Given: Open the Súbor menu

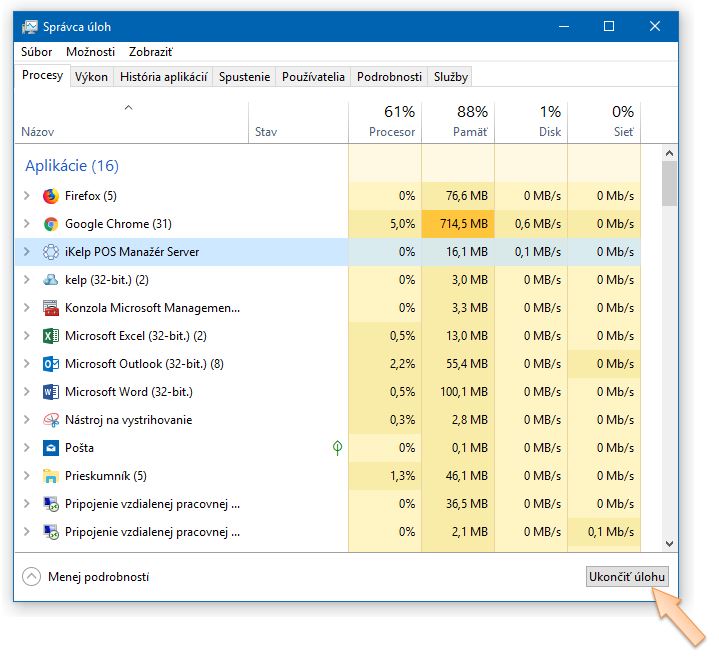Looking at the screenshot, I should pyautogui.click(x=37, y=52).
